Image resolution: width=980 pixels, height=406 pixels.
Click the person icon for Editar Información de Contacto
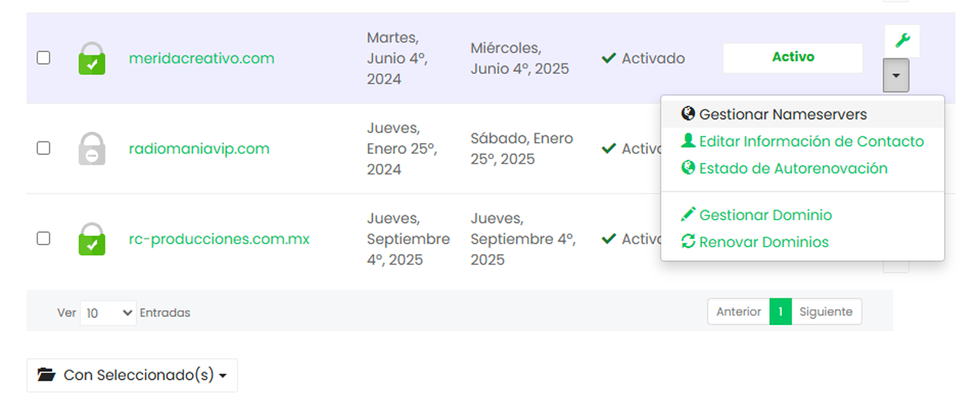pos(688,140)
